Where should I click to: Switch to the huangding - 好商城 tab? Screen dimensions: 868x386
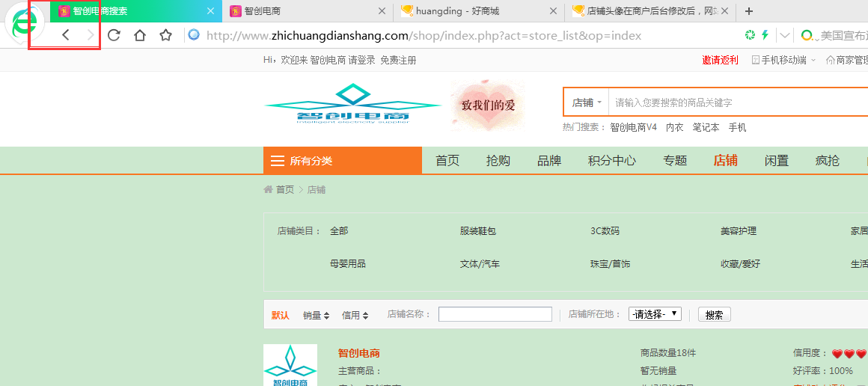pos(479,11)
